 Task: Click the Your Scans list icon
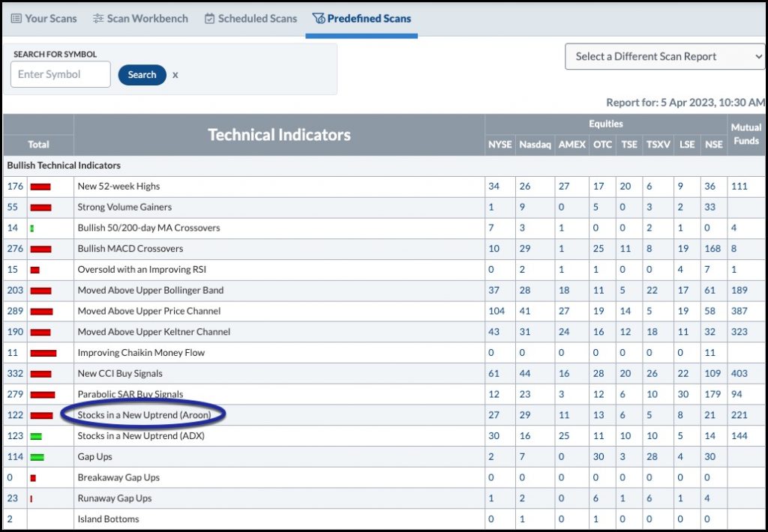pyautogui.click(x=16, y=19)
